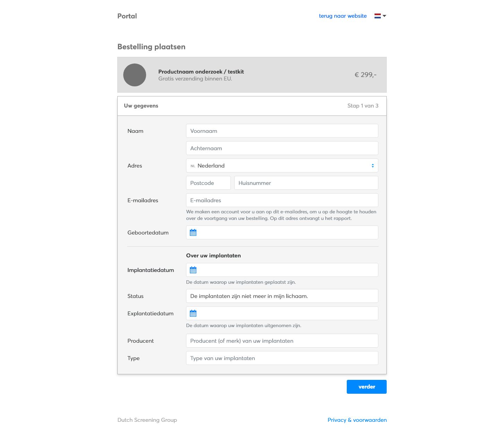This screenshot has height=435, width=504.
Task: Click the Dutch flag language icon
Action: click(378, 16)
